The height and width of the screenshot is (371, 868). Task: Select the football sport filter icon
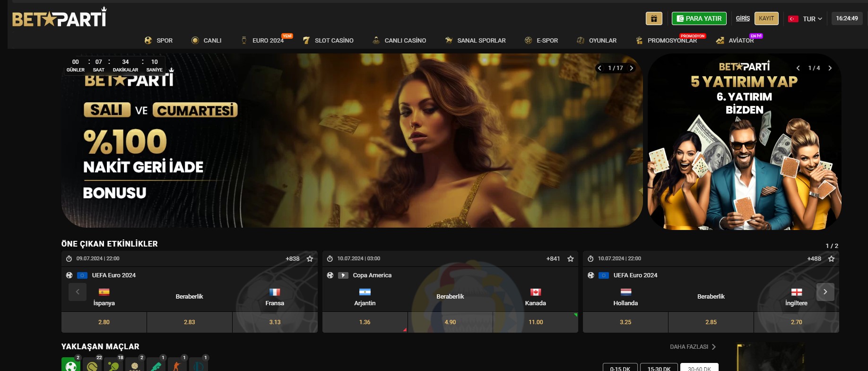point(71,365)
